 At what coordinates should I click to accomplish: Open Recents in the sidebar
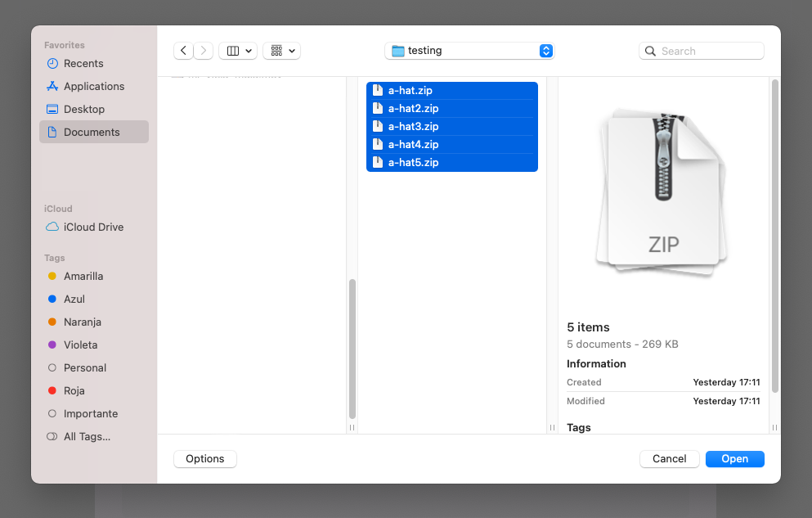[x=83, y=63]
